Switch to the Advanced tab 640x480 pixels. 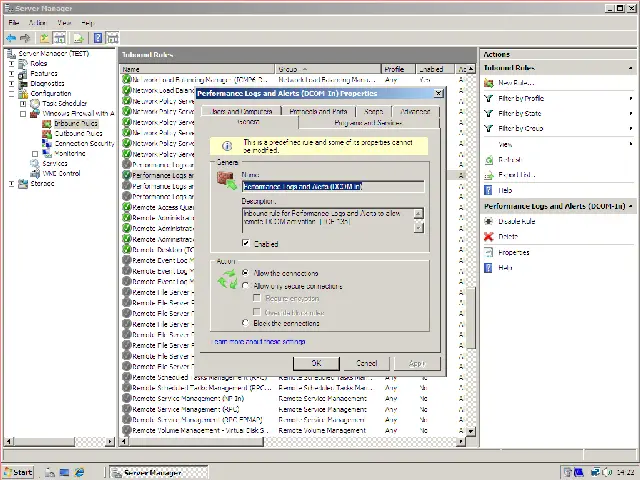pyautogui.click(x=416, y=111)
